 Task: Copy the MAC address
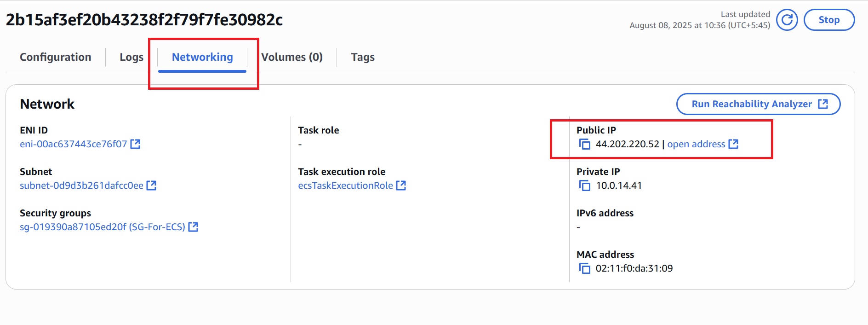click(585, 268)
